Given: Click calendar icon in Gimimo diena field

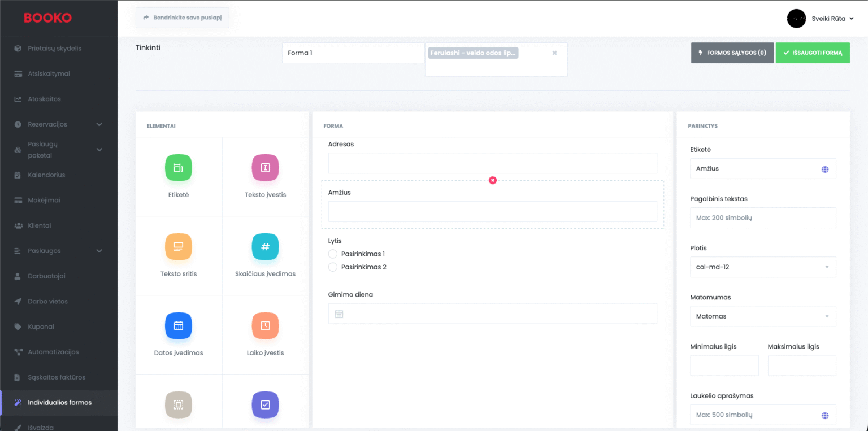Looking at the screenshot, I should click(339, 314).
